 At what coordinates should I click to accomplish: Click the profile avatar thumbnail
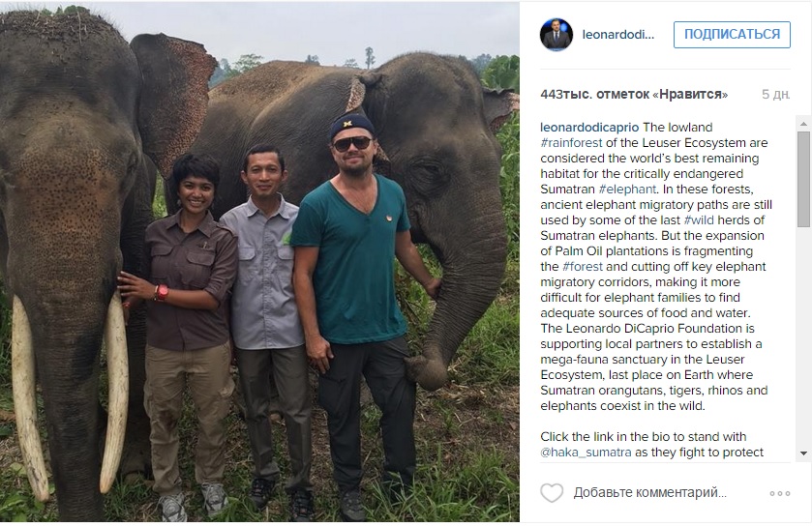tap(556, 35)
